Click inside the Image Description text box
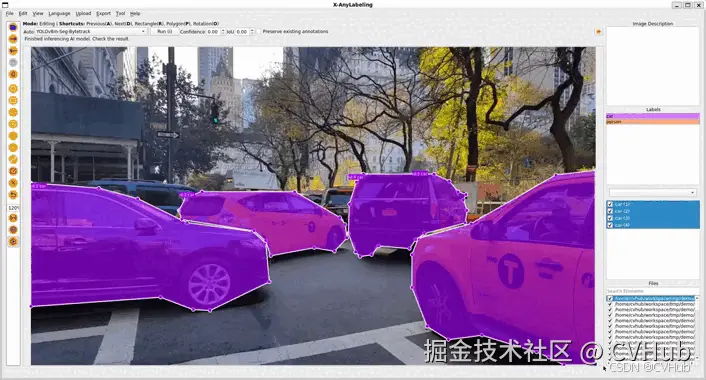Screen dimensions: 706x380 click(652, 66)
